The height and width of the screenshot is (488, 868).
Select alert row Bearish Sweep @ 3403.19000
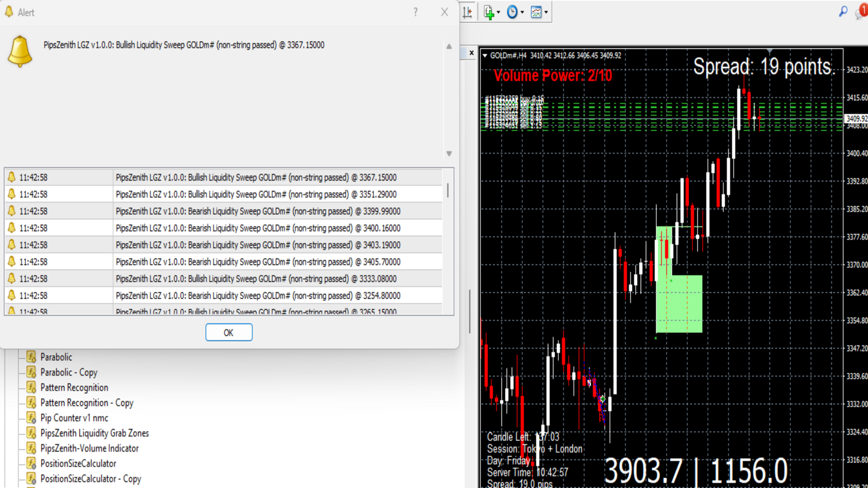pos(223,245)
